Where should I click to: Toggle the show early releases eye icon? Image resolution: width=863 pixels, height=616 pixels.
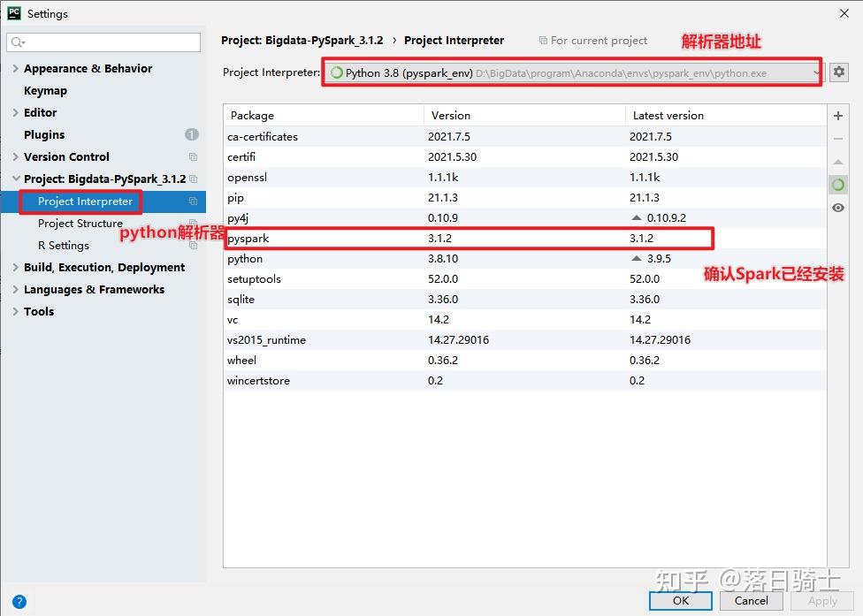(837, 208)
